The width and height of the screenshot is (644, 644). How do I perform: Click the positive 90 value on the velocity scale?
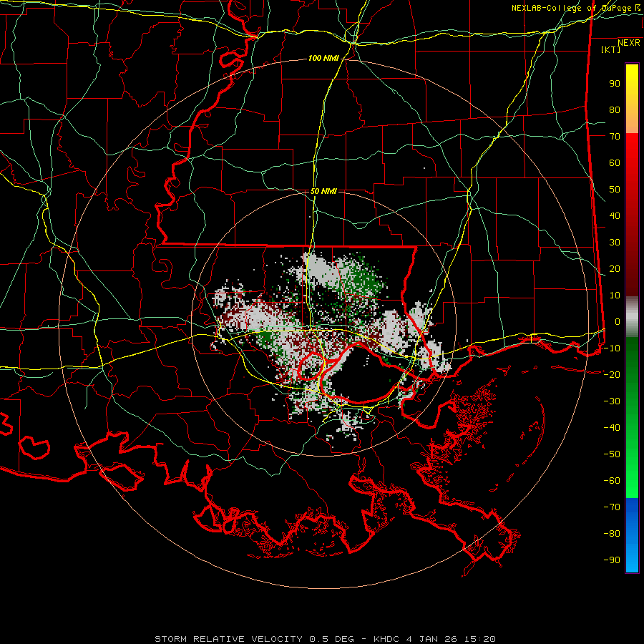point(615,84)
